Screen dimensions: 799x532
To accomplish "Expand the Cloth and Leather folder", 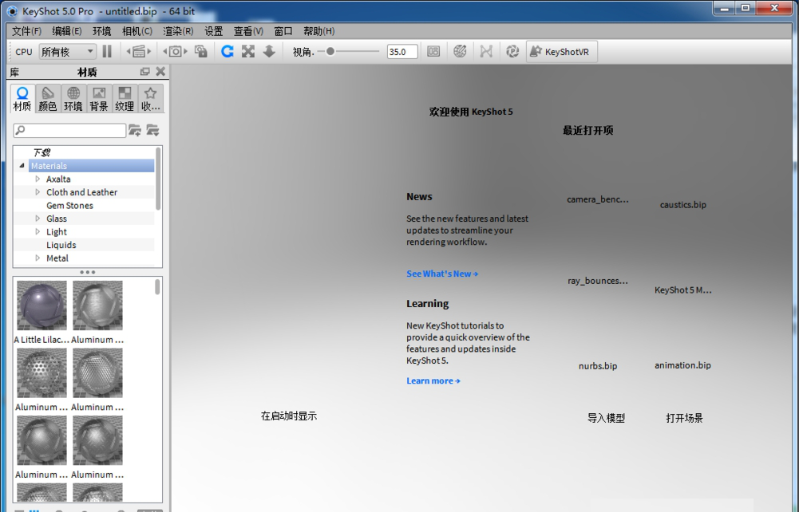I will 38,192.
